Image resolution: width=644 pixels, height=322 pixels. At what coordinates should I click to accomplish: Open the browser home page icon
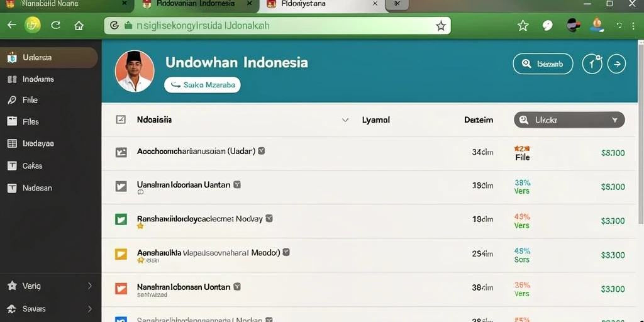[x=79, y=26]
